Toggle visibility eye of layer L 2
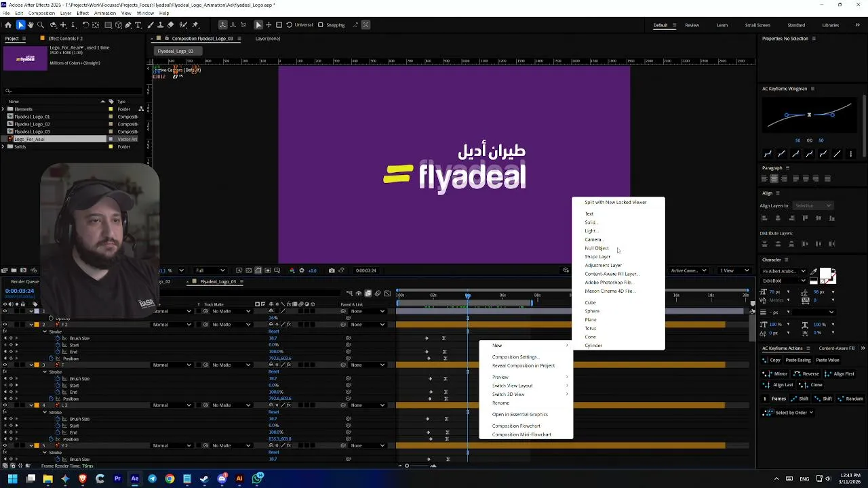The image size is (868, 488). tap(5, 405)
